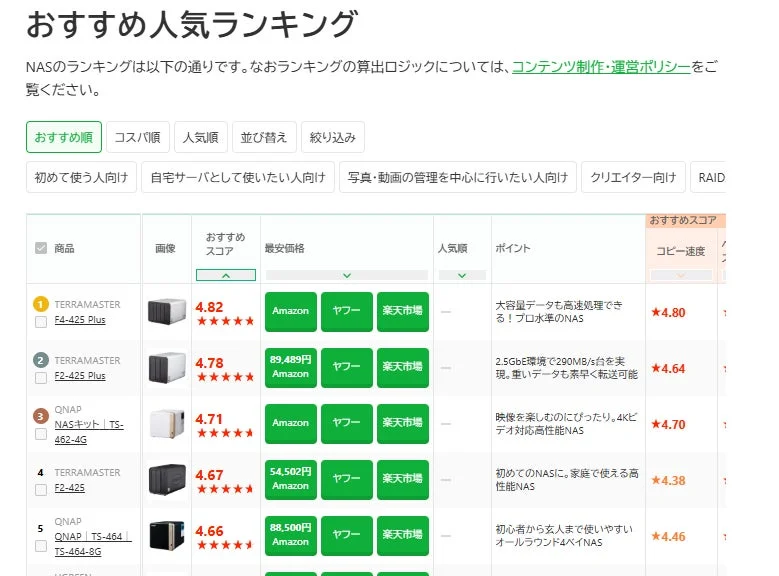The height and width of the screenshot is (576, 779).
Task: Click the 89,489円 Amazon button for F2-425 Plus
Action: coord(291,367)
